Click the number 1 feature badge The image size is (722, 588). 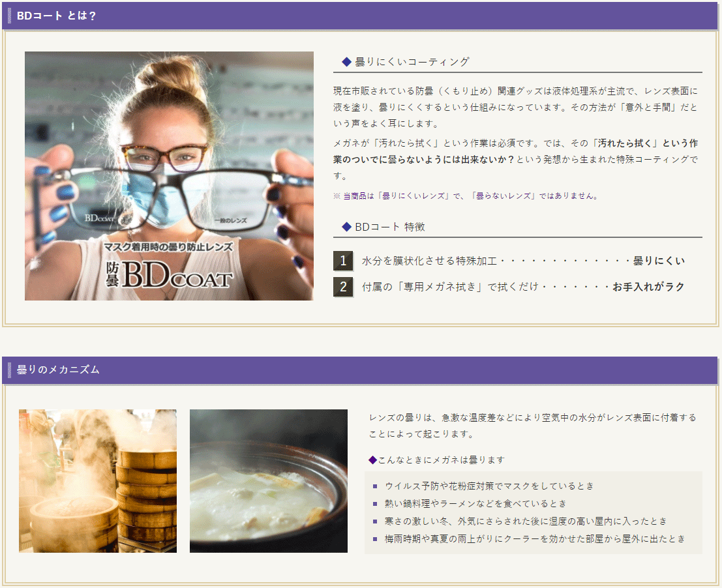342,261
